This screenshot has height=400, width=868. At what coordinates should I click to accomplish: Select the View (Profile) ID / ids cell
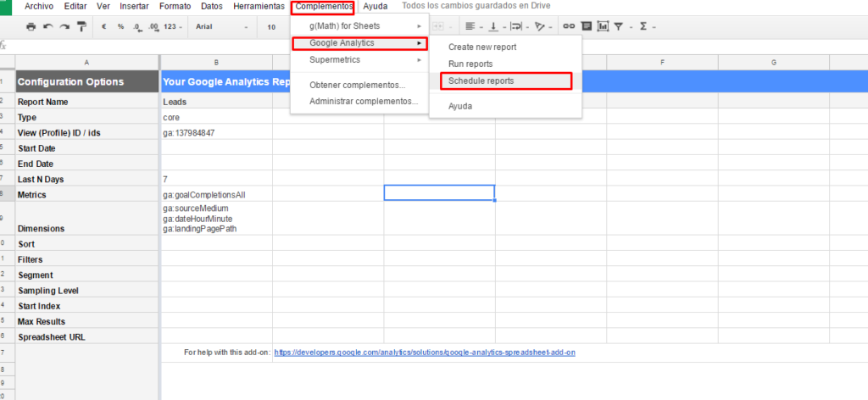click(x=87, y=133)
